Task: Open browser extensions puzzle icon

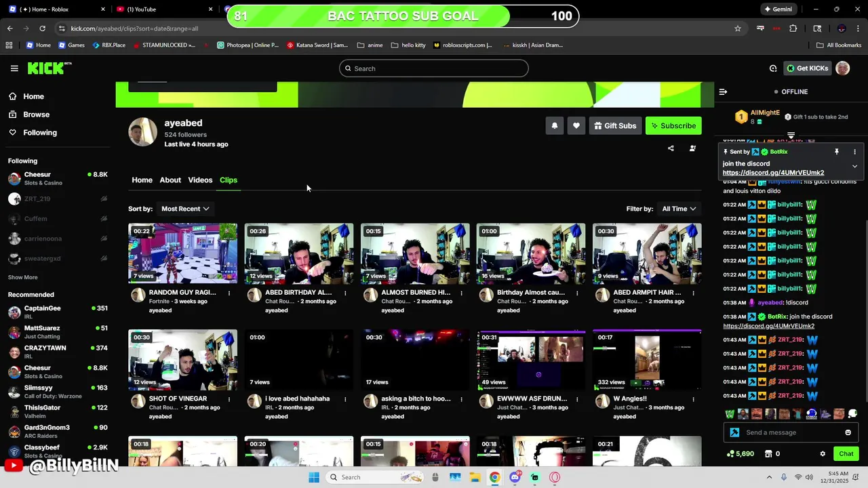Action: [793, 28]
